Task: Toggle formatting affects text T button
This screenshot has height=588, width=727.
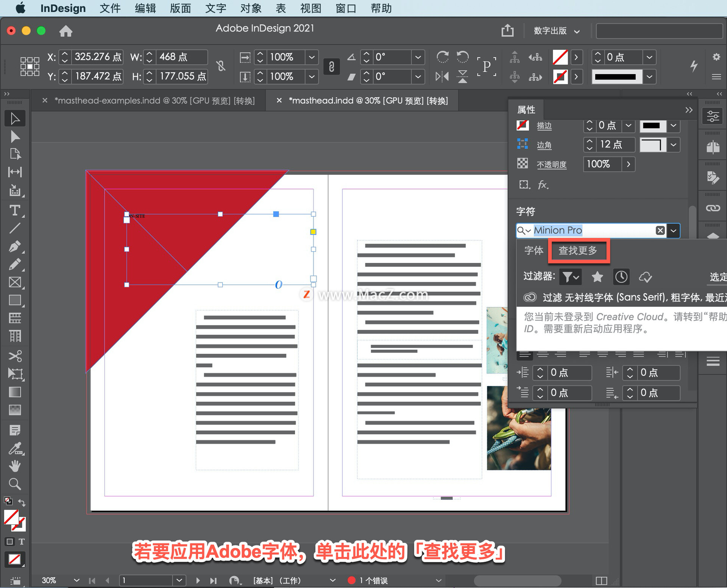Action: (22, 541)
